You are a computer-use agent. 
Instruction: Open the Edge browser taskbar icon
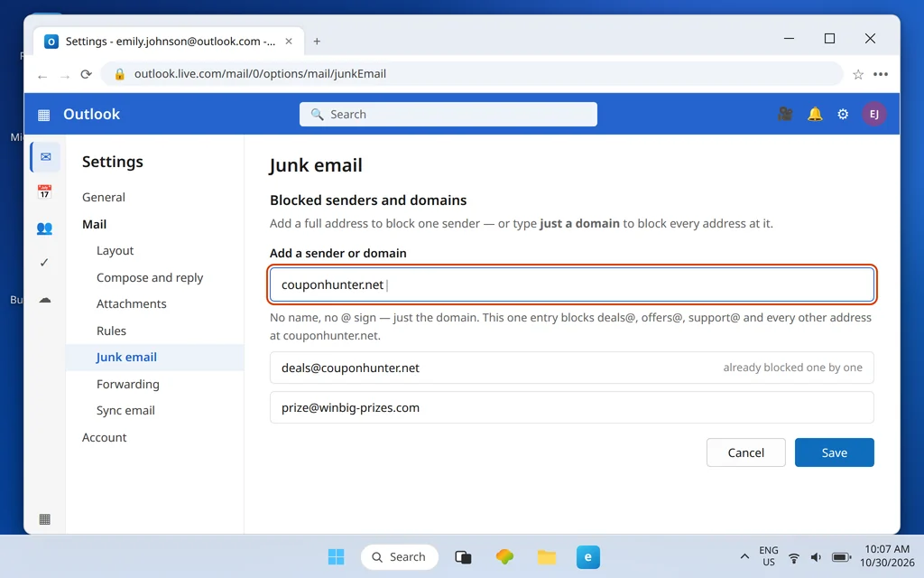[x=588, y=556]
